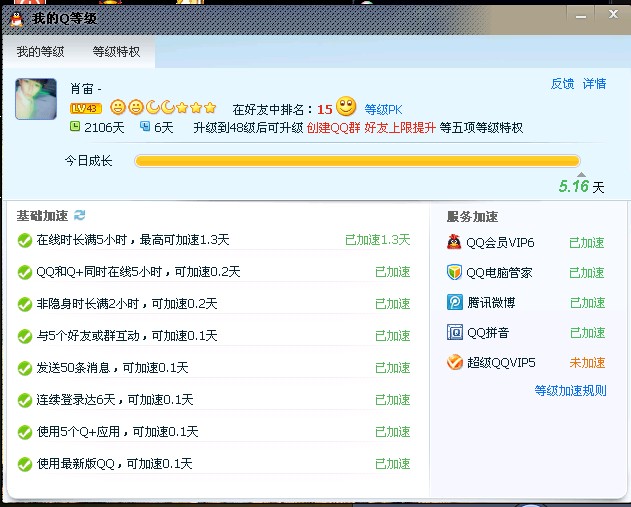
Task: Click 已加速 status beside 腾讯微博
Action: pyautogui.click(x=588, y=303)
